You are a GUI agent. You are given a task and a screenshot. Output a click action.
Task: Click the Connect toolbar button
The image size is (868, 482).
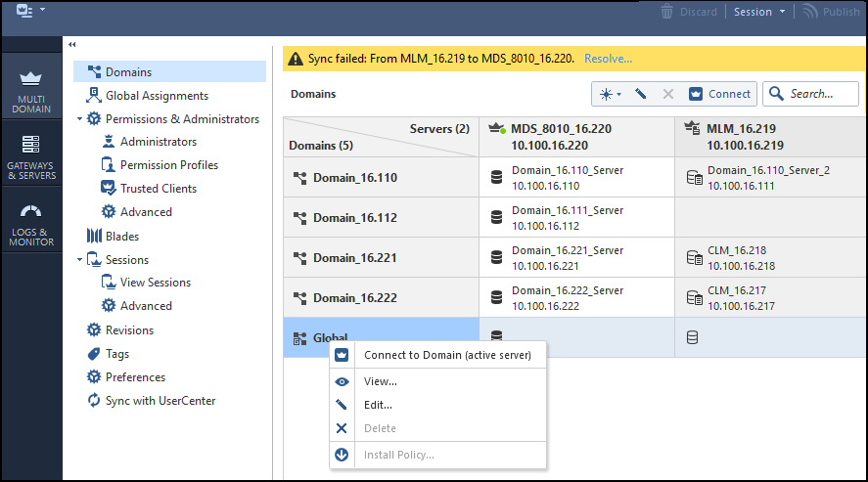tap(720, 94)
